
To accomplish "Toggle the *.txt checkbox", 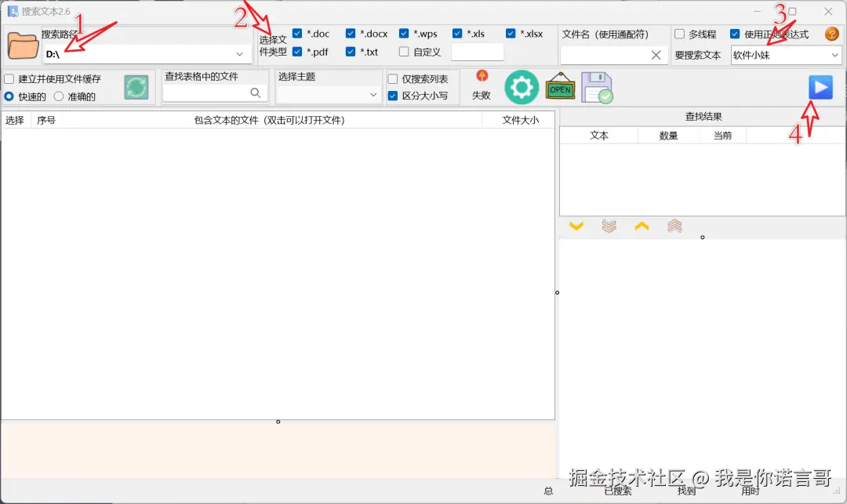I will 351,52.
